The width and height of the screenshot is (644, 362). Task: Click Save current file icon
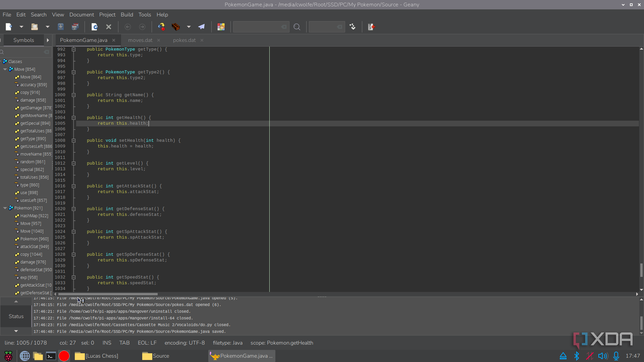click(x=61, y=27)
